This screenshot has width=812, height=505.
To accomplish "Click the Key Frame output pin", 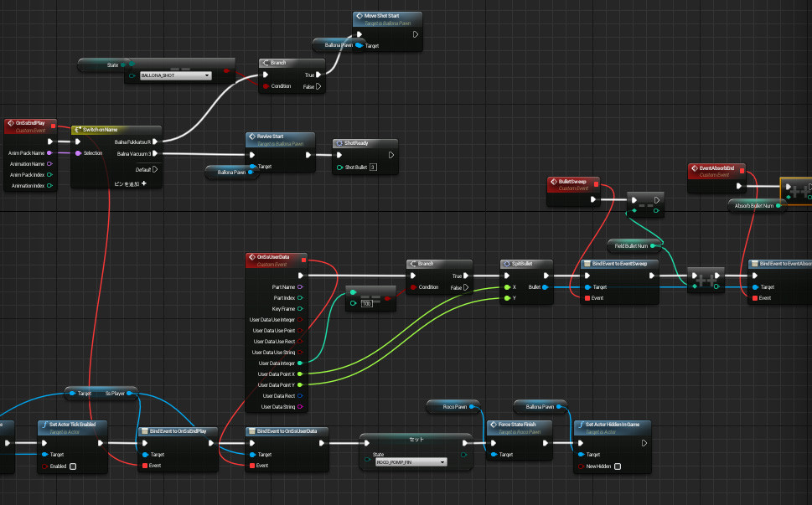I will [x=300, y=309].
